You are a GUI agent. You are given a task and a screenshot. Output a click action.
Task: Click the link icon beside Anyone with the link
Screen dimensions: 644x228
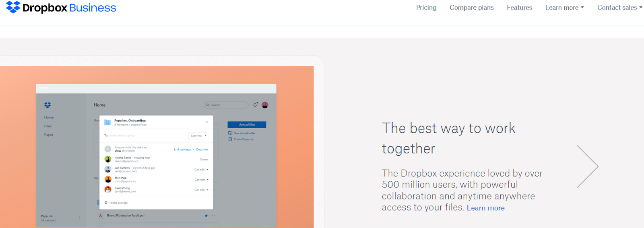[x=108, y=149]
